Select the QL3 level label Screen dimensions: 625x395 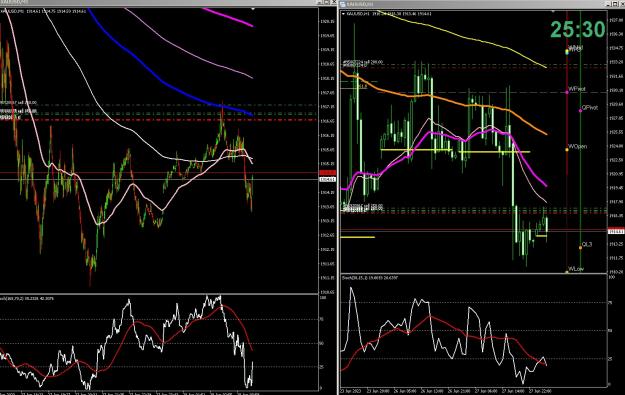click(x=587, y=244)
